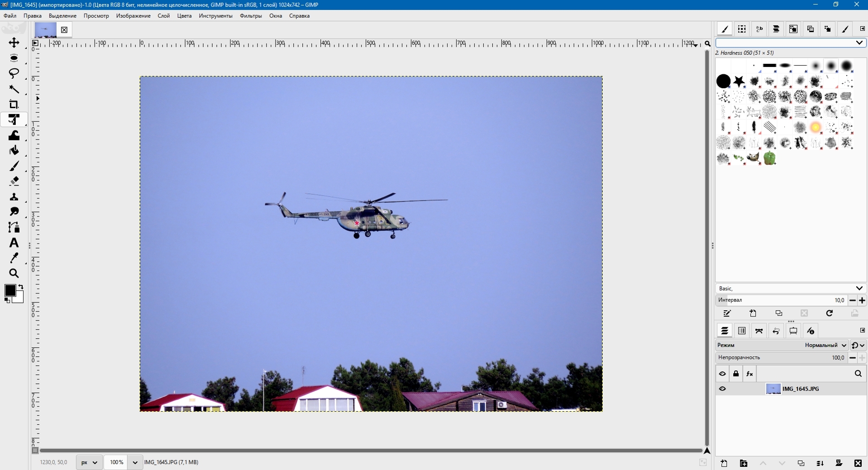Select the Move tool
The height and width of the screenshot is (470, 868).
point(14,43)
